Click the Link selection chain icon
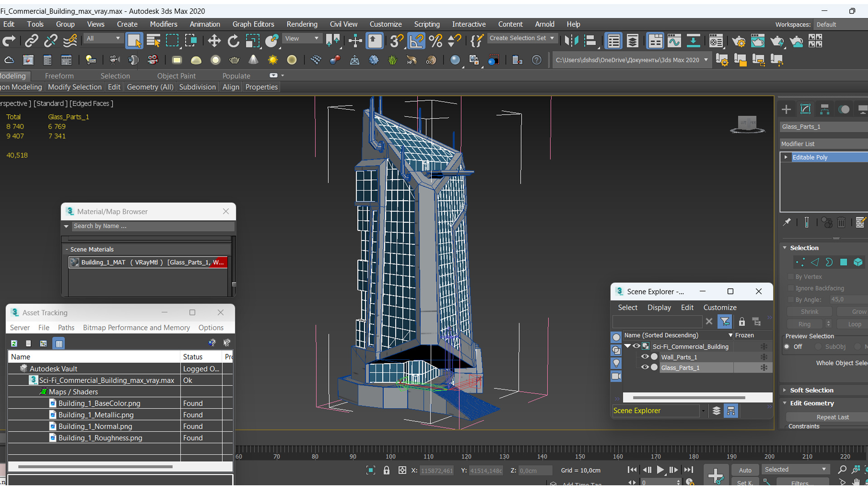Viewport: 868px width, 488px height. 31,41
